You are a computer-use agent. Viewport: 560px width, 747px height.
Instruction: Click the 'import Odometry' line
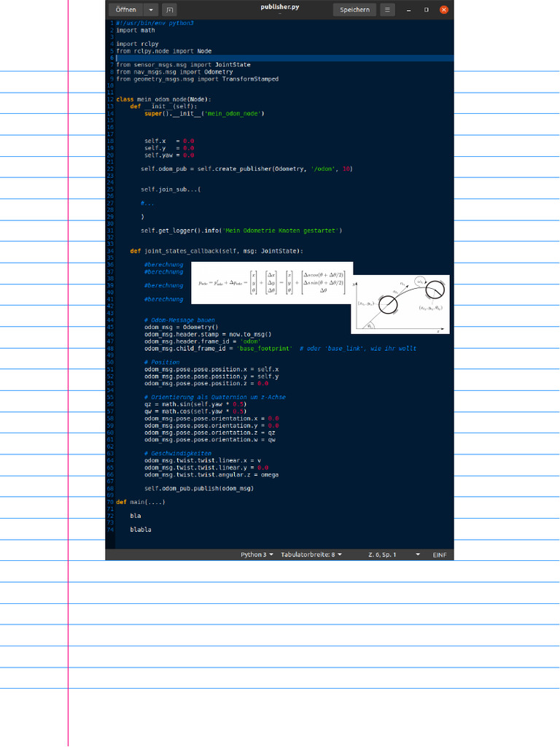[x=174, y=72]
